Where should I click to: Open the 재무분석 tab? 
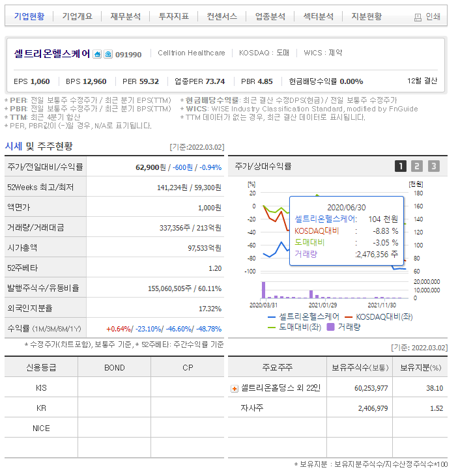point(126,16)
